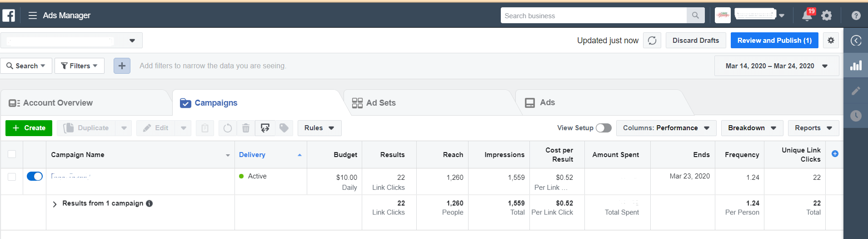This screenshot has height=239, width=868.
Task: Add a filter with the plus button
Action: pyautogui.click(x=122, y=66)
